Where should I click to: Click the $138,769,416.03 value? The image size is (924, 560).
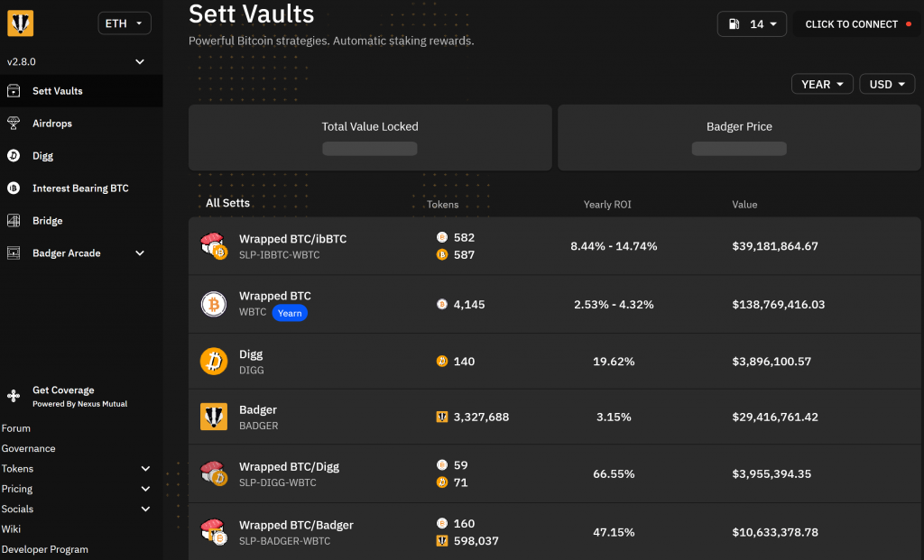(779, 305)
